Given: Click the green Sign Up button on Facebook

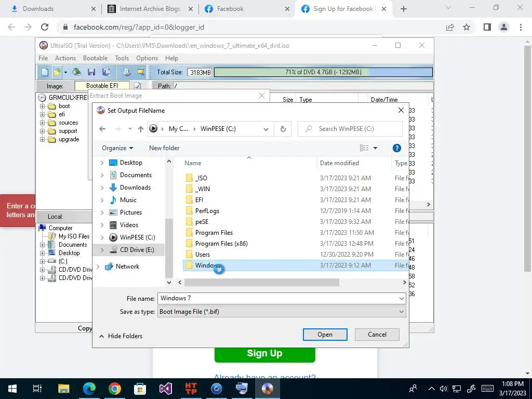Looking at the screenshot, I should pos(264,353).
